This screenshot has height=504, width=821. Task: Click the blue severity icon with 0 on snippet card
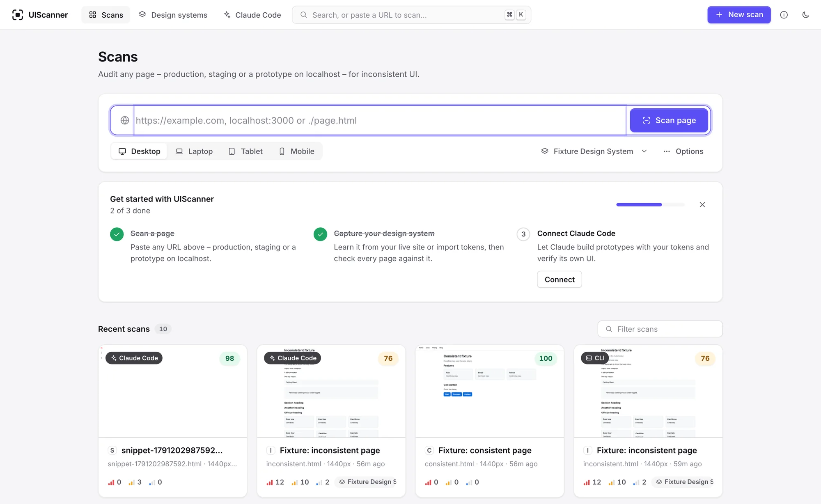click(x=152, y=482)
